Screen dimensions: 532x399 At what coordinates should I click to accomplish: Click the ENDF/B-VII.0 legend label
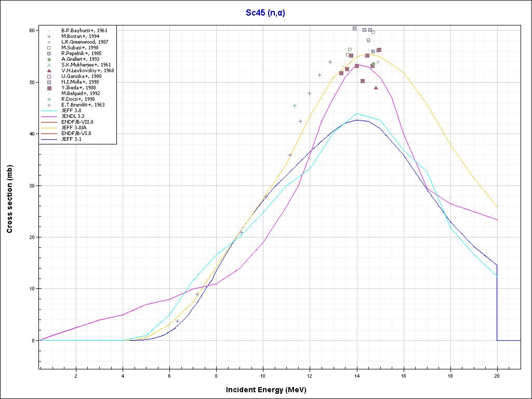point(77,122)
